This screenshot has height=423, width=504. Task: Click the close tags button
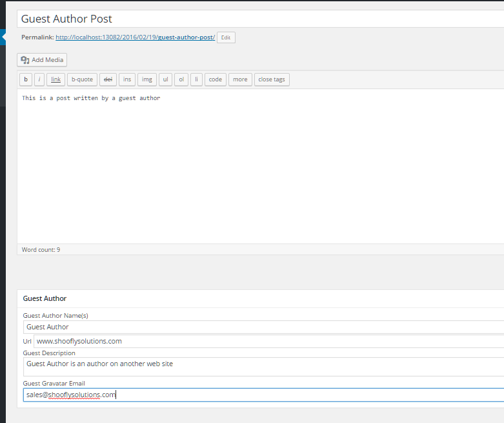coord(272,79)
